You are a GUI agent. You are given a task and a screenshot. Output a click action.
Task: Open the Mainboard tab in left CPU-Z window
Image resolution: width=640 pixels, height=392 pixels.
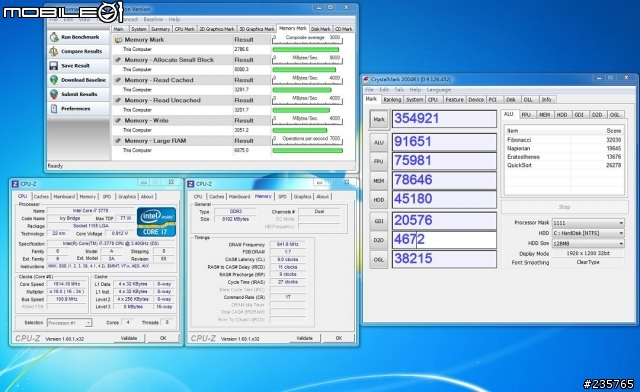(64, 196)
